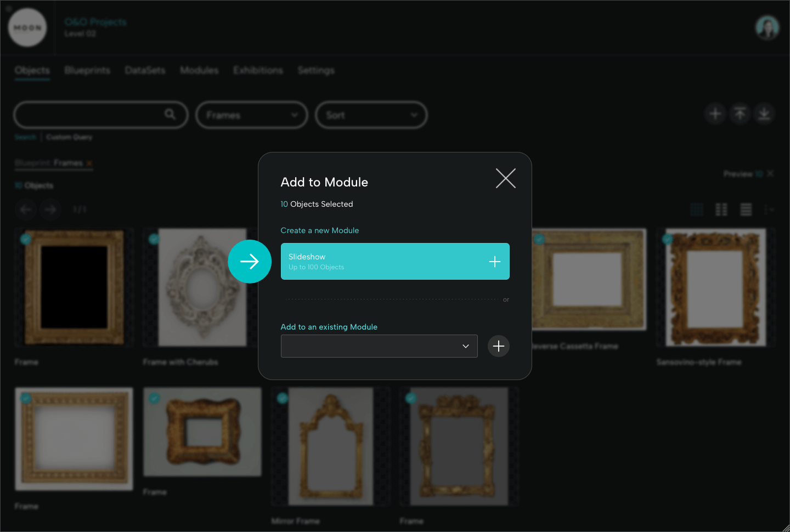Close the Preview 10 selection
Viewport: 790px width, 532px height.
(770, 173)
